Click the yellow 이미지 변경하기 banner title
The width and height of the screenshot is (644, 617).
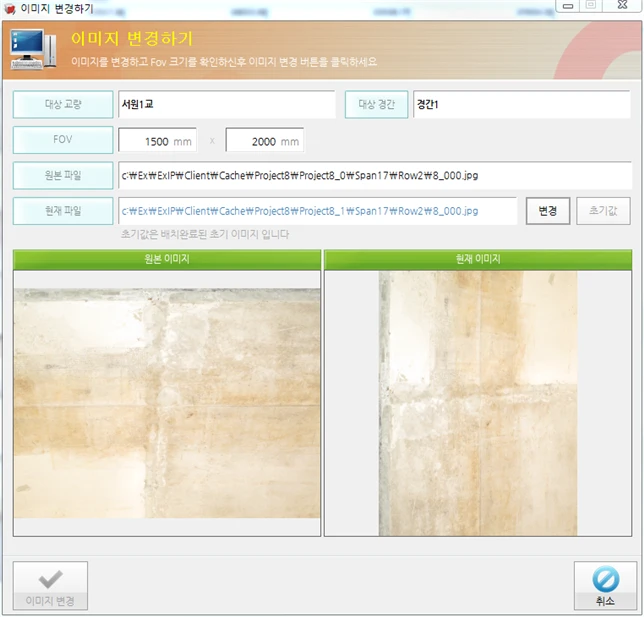point(132,39)
